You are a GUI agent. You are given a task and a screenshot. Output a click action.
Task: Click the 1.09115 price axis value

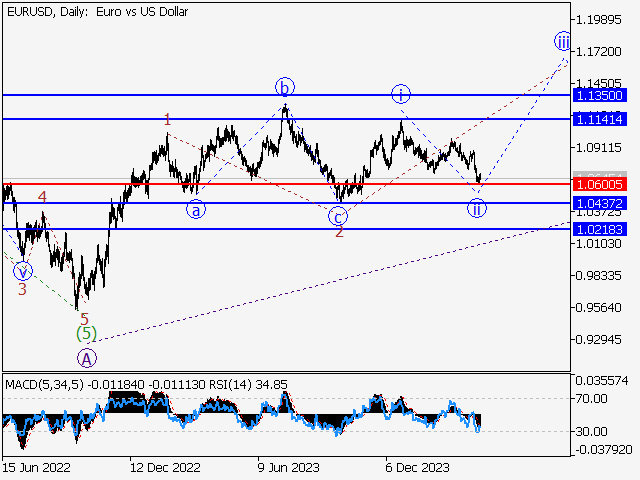[598, 148]
